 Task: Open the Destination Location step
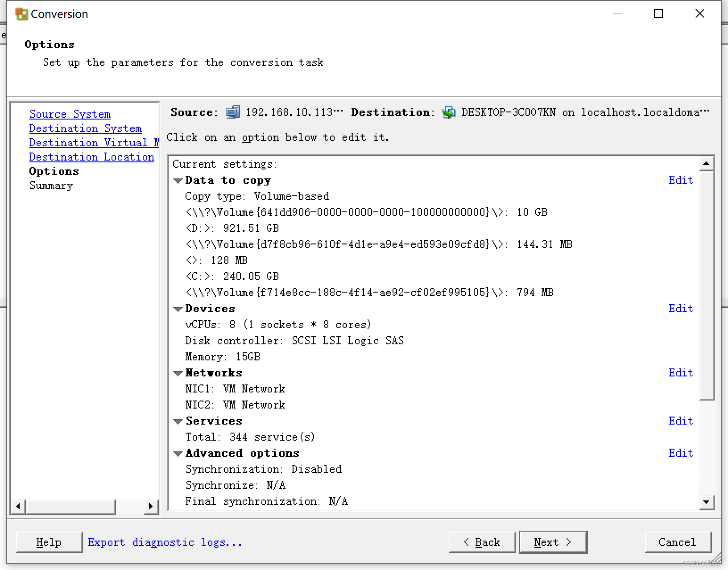[92, 157]
